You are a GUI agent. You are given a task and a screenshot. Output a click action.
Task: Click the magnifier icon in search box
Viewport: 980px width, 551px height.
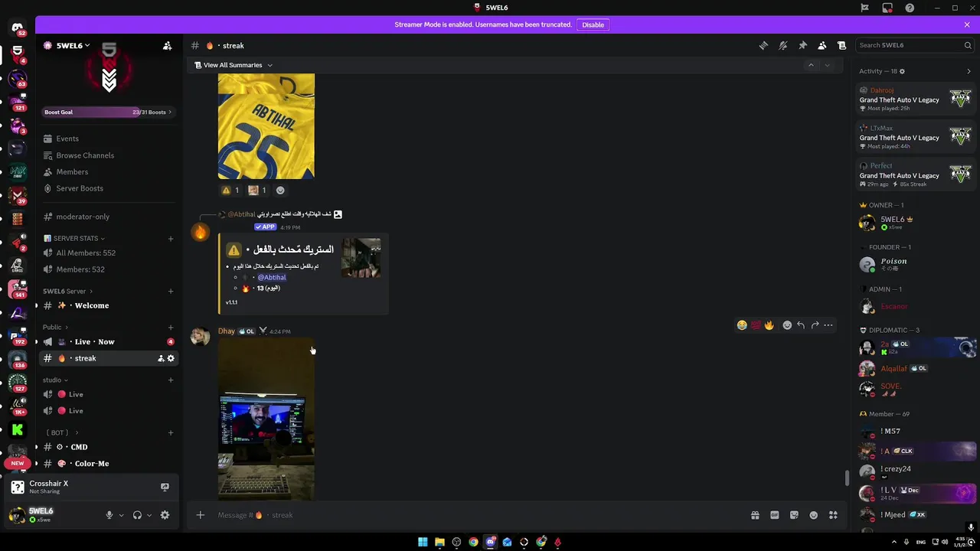[968, 45]
